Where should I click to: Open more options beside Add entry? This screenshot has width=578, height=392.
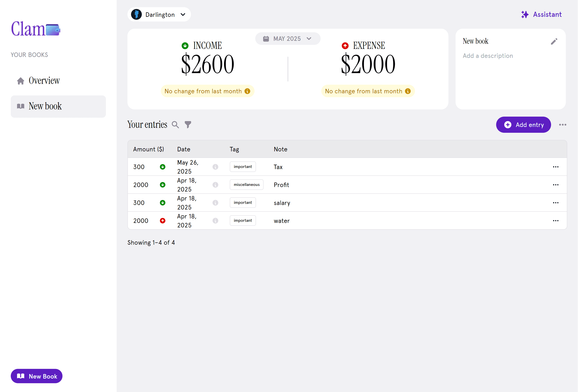pos(563,125)
